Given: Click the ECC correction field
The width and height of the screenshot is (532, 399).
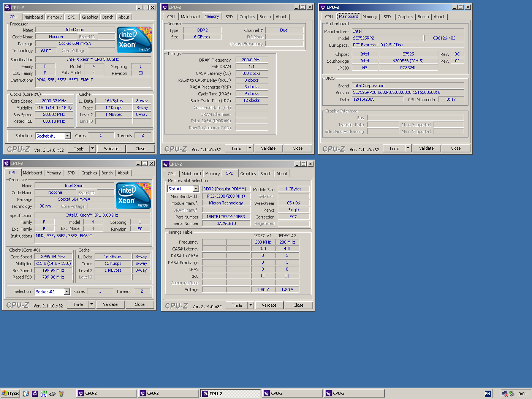Looking at the screenshot, I should pos(293,217).
